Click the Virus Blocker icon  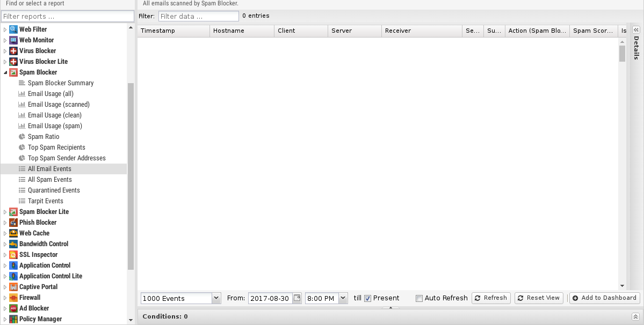(13, 51)
